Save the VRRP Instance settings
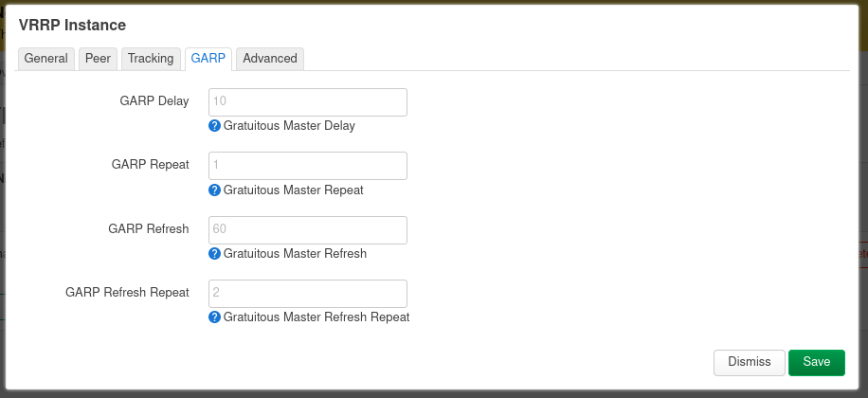The height and width of the screenshot is (398, 868). click(x=817, y=363)
